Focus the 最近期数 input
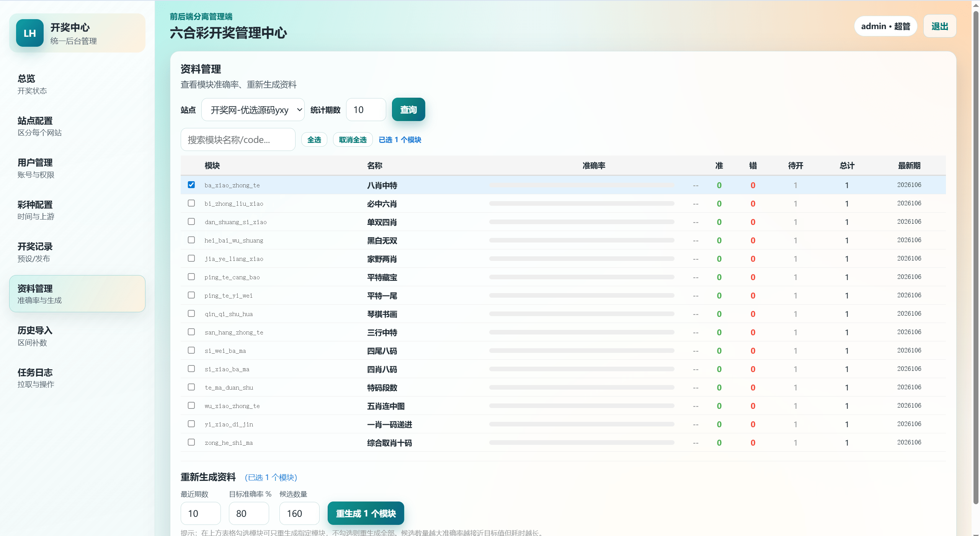Screen dimensions: 980x536 201,513
